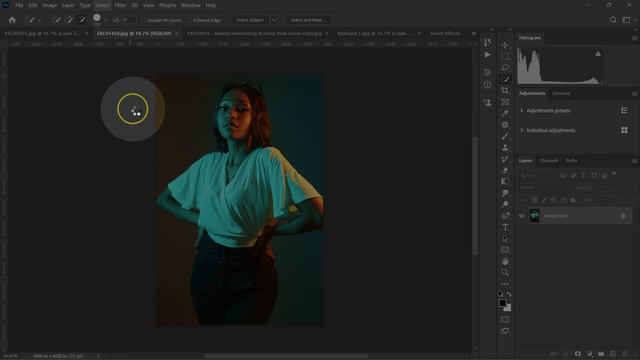
Task: Open the Select Subject dropdown arrow
Action: click(x=274, y=20)
